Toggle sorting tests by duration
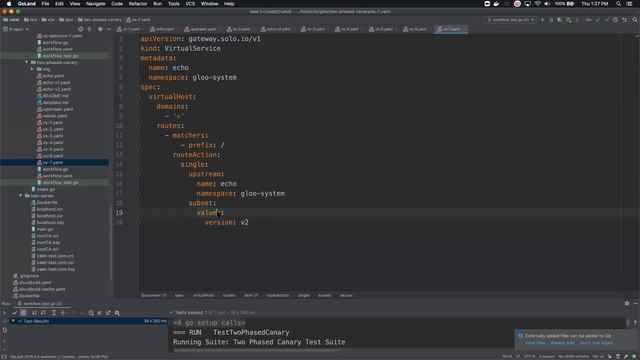The image size is (640, 360). pos(43,313)
